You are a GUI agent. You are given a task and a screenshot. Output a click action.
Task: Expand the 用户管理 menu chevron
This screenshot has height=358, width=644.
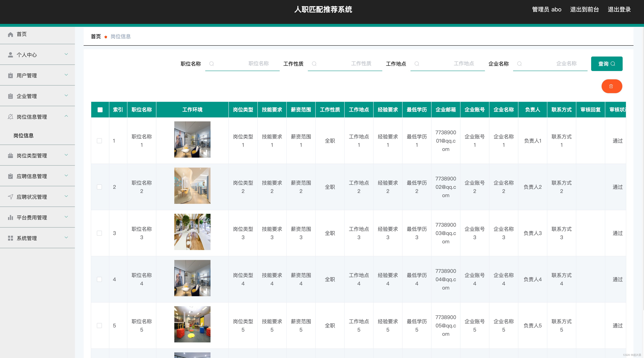[66, 75]
